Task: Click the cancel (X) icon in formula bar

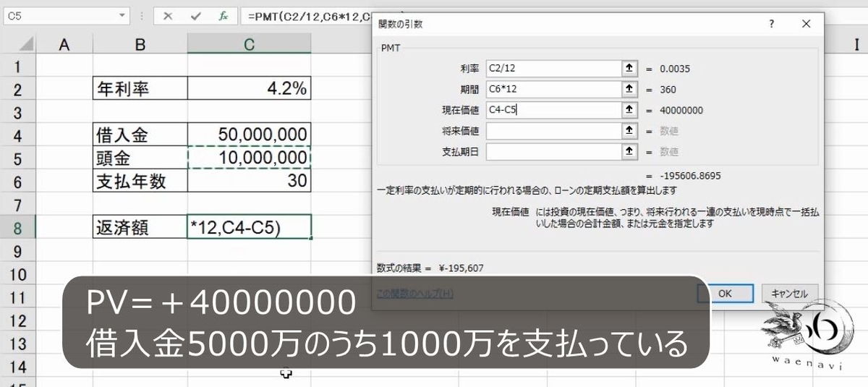Action: coord(168,15)
